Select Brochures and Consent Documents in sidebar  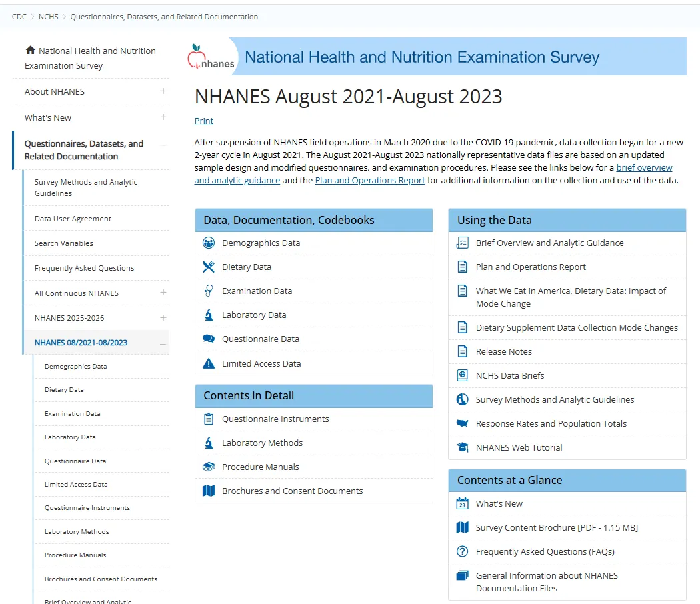click(101, 579)
